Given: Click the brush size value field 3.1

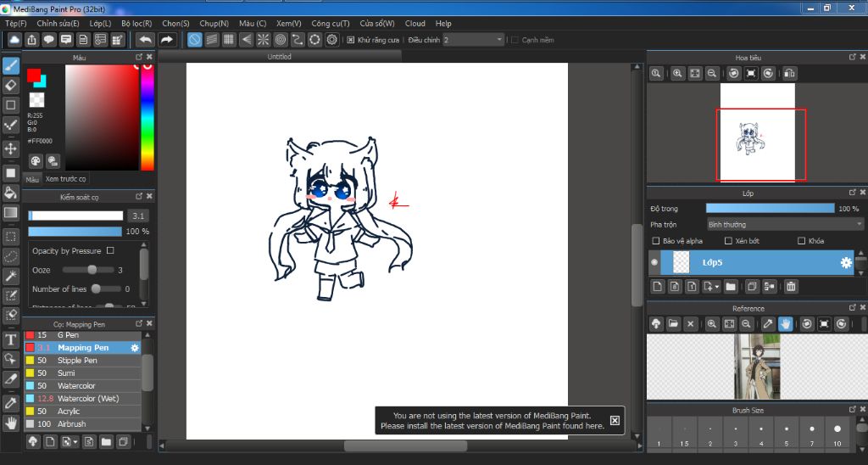Looking at the screenshot, I should [x=138, y=216].
